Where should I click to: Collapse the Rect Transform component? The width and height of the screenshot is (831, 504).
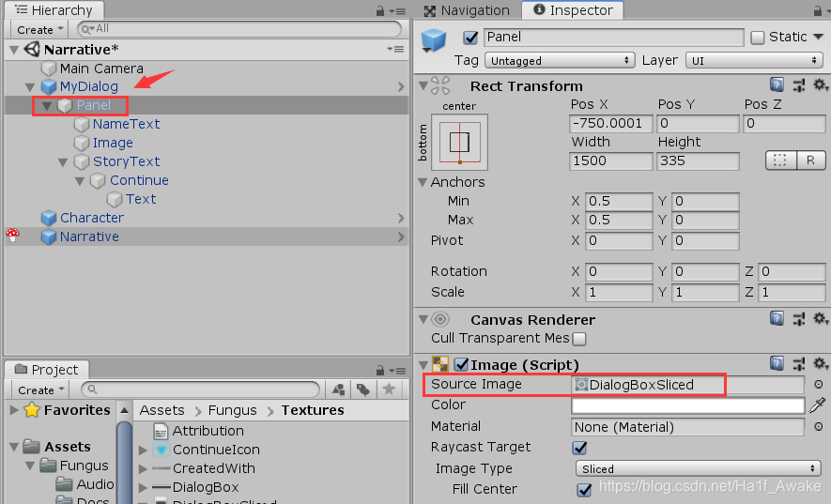point(423,85)
